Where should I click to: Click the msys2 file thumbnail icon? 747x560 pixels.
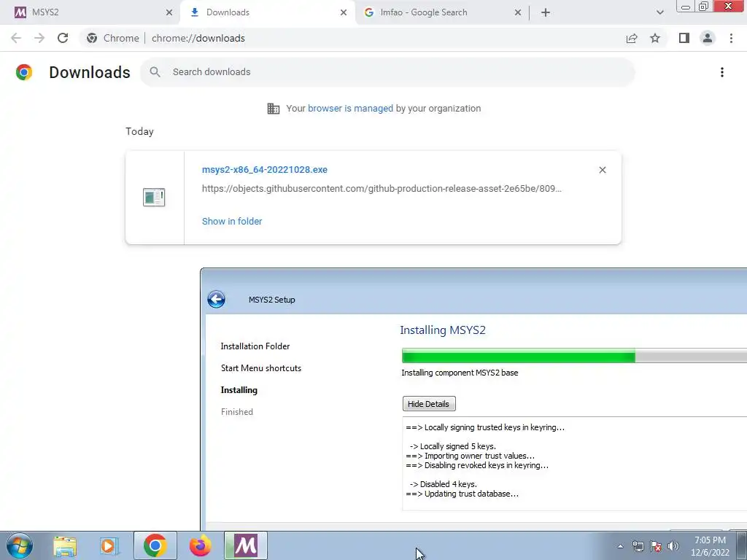[154, 197]
